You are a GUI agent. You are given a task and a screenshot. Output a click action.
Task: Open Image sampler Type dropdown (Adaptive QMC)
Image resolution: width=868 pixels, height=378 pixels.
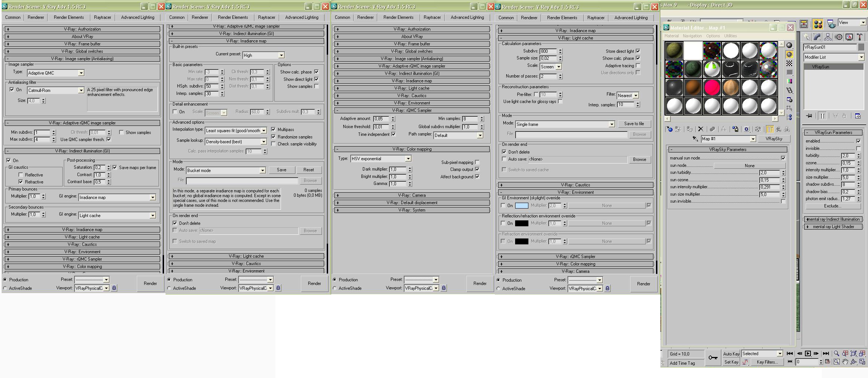(x=56, y=73)
